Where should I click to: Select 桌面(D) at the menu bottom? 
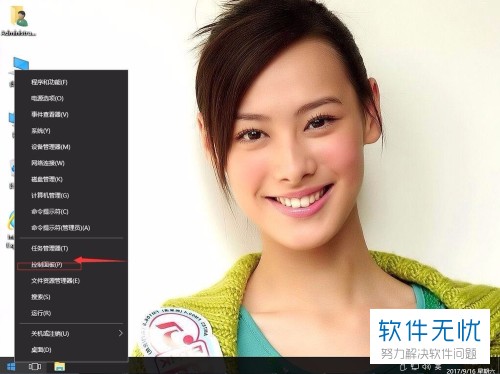pyautogui.click(x=71, y=350)
